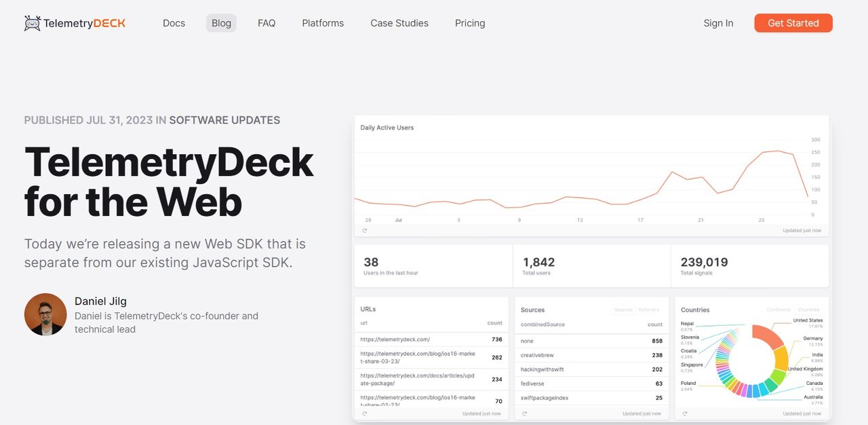Viewport: 868px width, 425px height.
Task: Click the Published Jul 31, 2023 date
Action: click(89, 120)
